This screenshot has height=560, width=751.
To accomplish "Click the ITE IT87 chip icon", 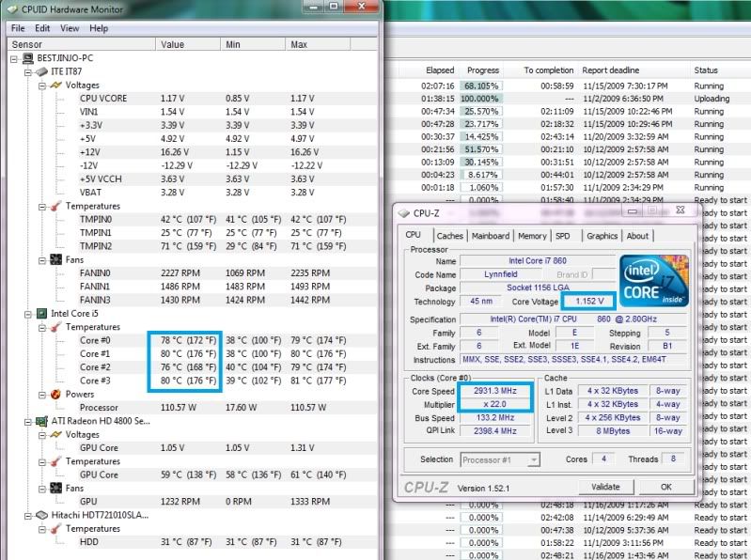I will 40,71.
